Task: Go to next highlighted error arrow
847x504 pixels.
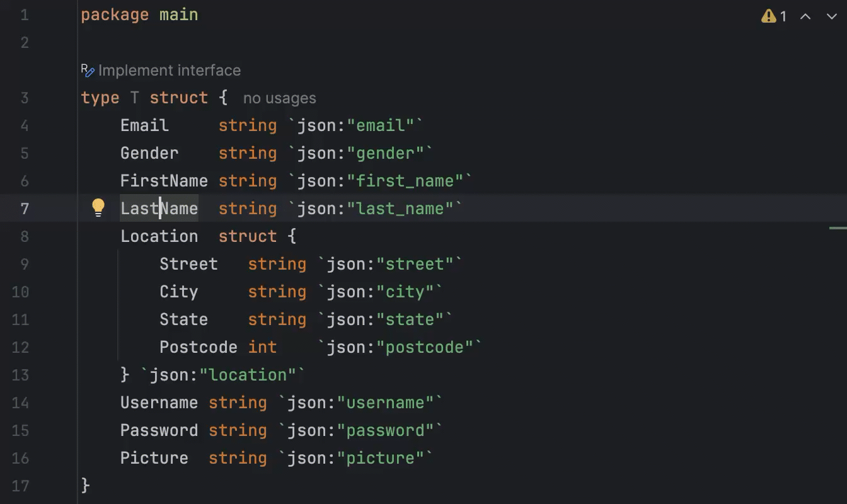Action: pos(831,16)
